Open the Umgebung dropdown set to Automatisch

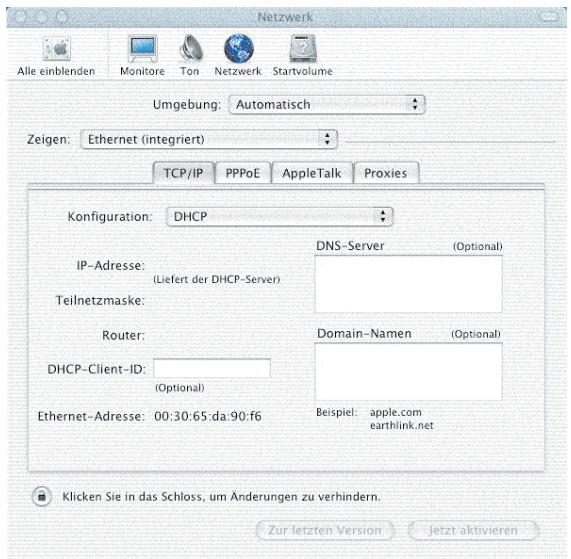tap(327, 105)
